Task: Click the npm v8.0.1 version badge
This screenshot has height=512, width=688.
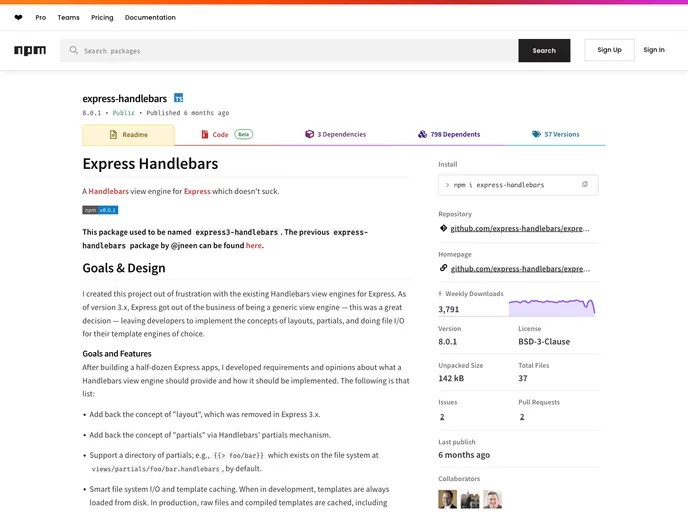Action: (100, 210)
